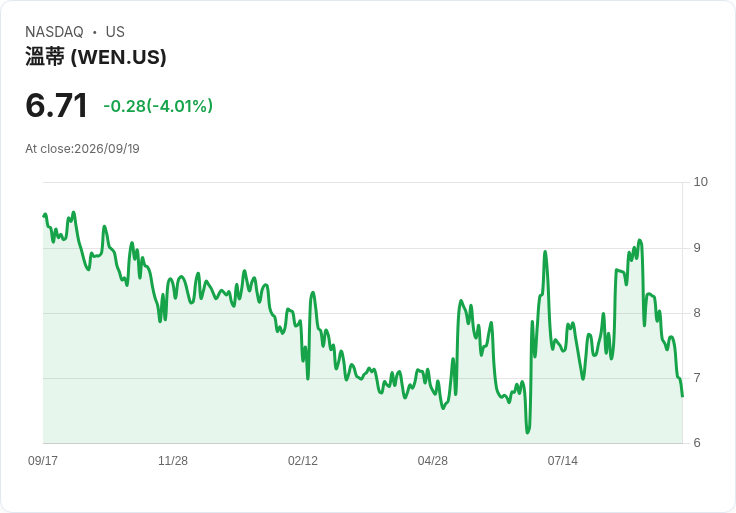Click the chart line's starting point

point(43,216)
